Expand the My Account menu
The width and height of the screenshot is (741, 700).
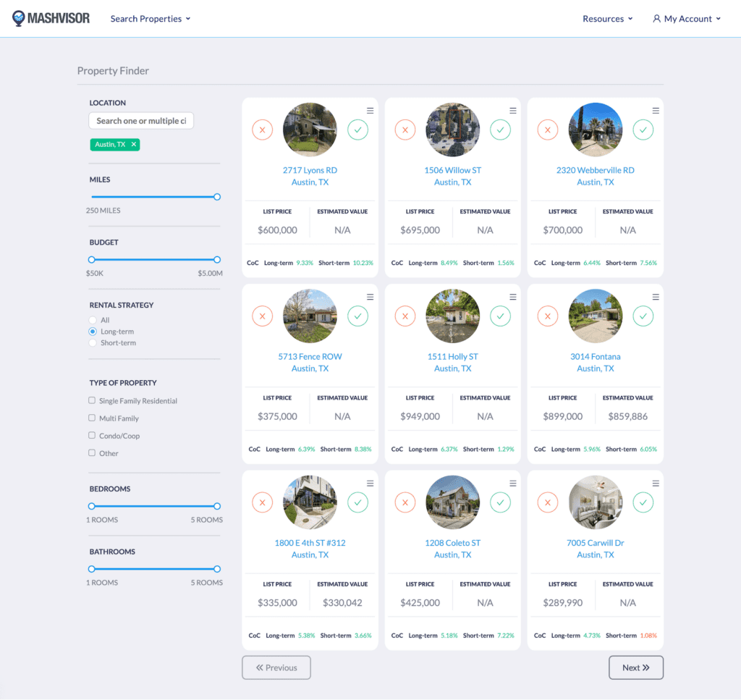tap(685, 19)
